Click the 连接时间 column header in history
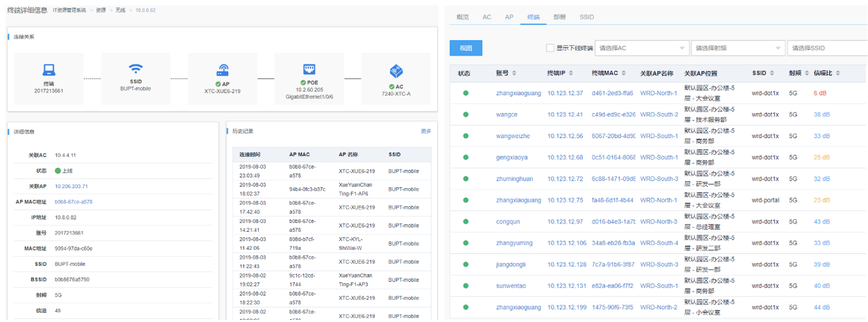 (250, 155)
